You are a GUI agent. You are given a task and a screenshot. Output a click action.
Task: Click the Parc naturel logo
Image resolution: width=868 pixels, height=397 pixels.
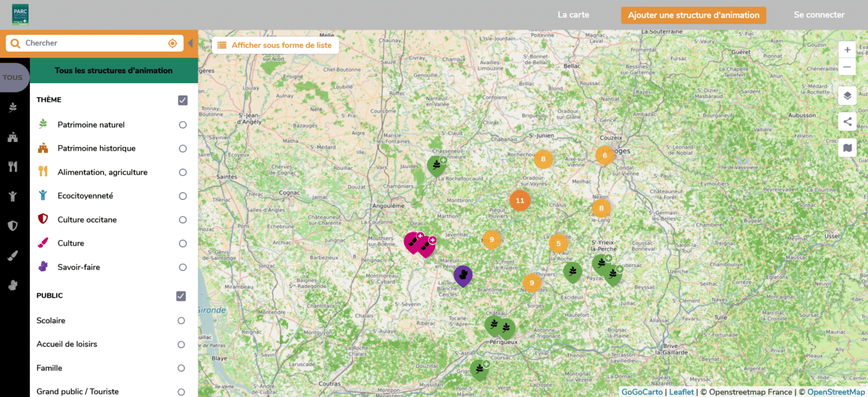point(20,15)
